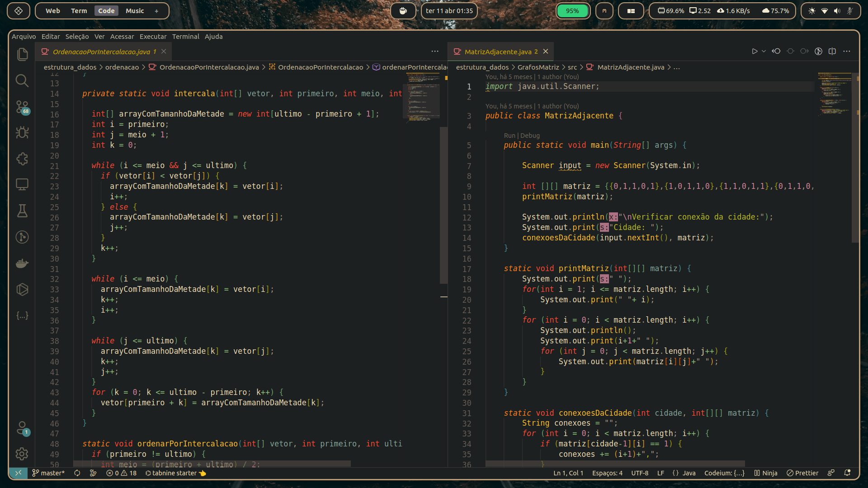Open the Terminal menu
The image size is (868, 488).
click(x=185, y=37)
